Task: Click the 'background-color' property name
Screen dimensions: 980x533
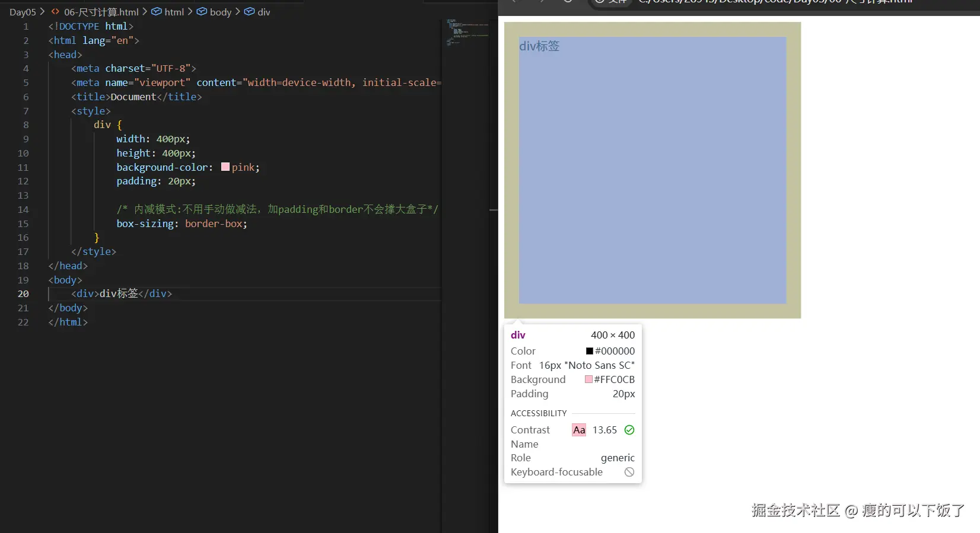Action: (x=162, y=167)
